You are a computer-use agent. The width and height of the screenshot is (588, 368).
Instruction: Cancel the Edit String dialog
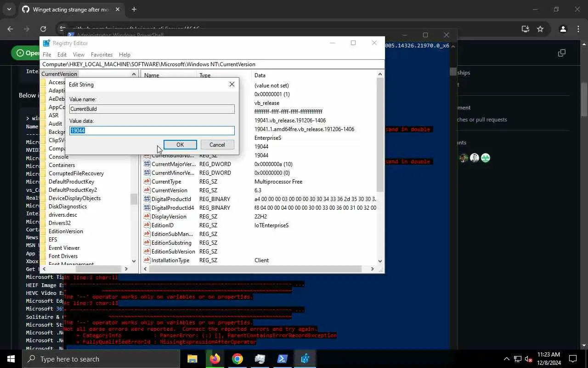coord(217,144)
